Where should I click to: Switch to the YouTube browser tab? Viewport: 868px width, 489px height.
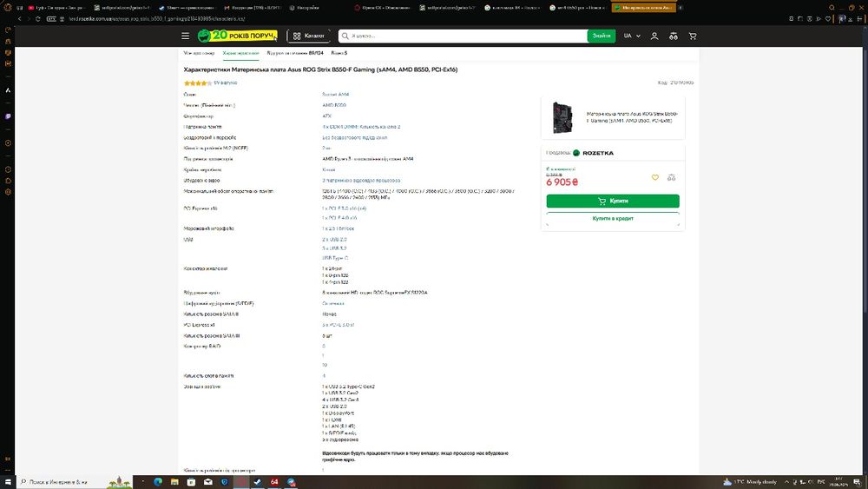[x=56, y=8]
